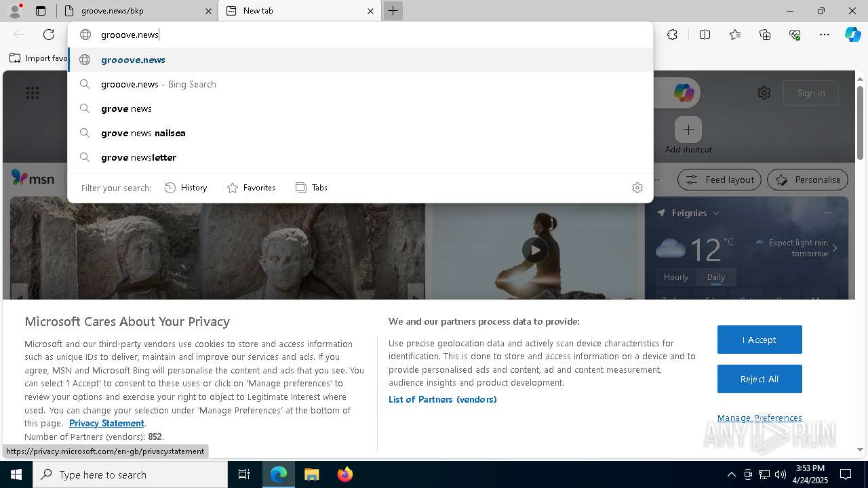
Task: Click the taskbar search box
Action: [130, 474]
